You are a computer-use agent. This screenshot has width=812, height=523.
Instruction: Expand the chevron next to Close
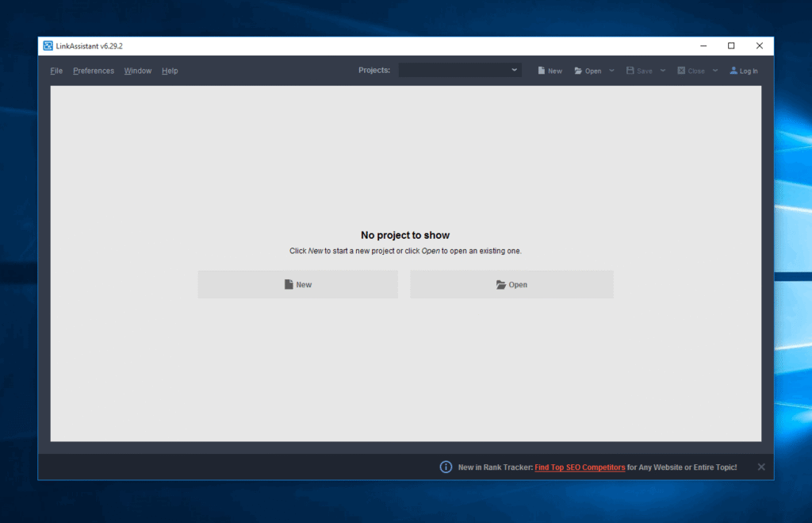click(x=715, y=70)
